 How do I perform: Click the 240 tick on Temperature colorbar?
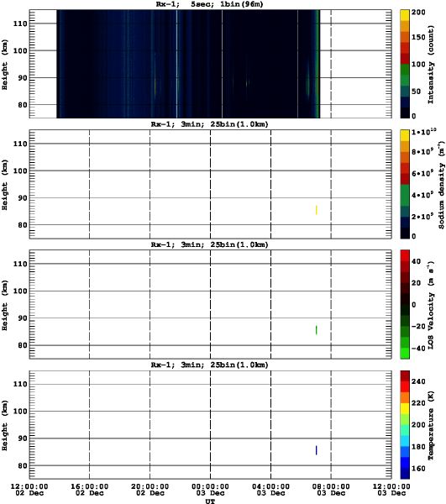[x=418, y=381]
